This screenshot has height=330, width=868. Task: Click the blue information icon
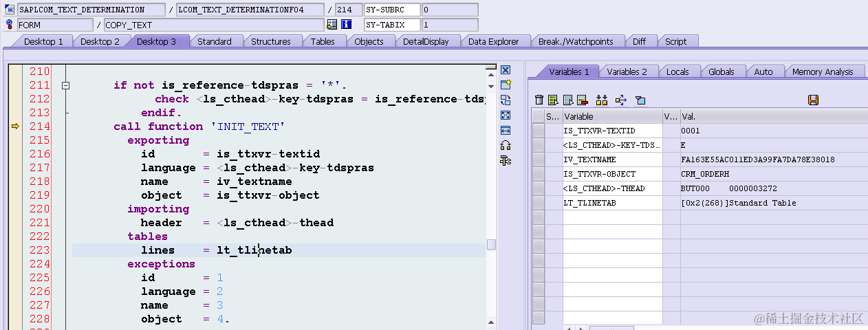pyautogui.click(x=347, y=25)
